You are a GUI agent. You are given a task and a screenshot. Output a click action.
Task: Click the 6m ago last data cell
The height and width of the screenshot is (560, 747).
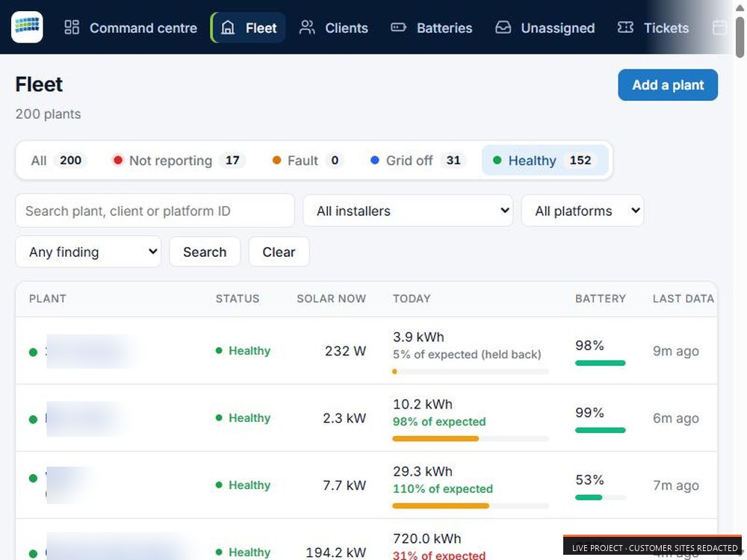point(676,418)
